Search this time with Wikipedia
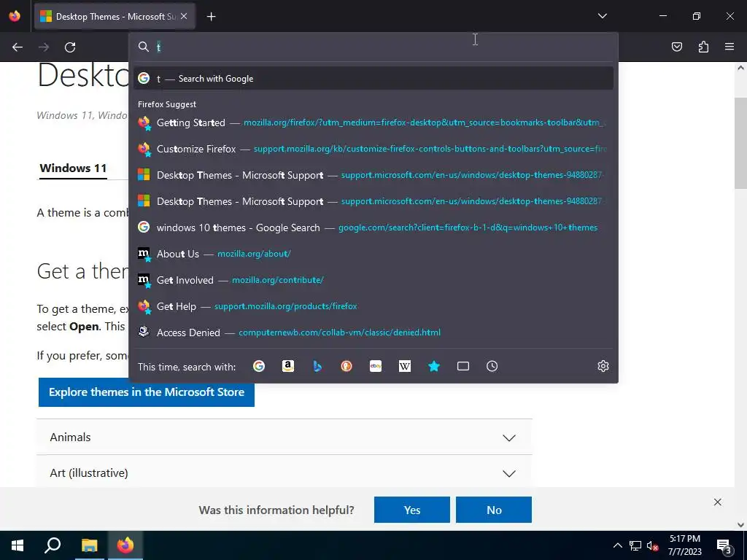This screenshot has width=747, height=560. coord(404,366)
